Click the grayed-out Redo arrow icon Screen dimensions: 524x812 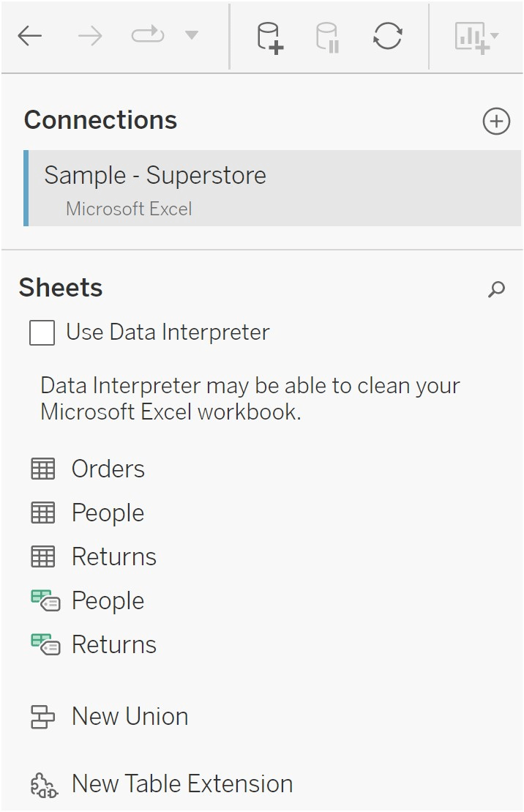[146, 35]
